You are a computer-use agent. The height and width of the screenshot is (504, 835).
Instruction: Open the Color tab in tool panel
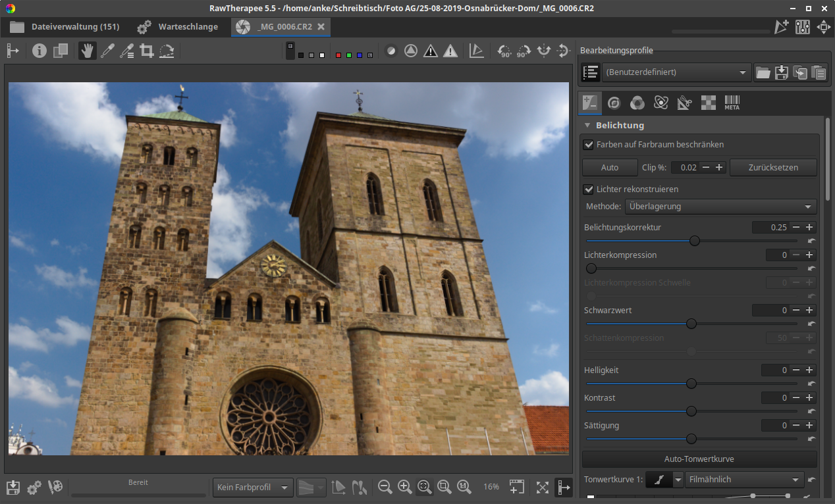(x=637, y=102)
